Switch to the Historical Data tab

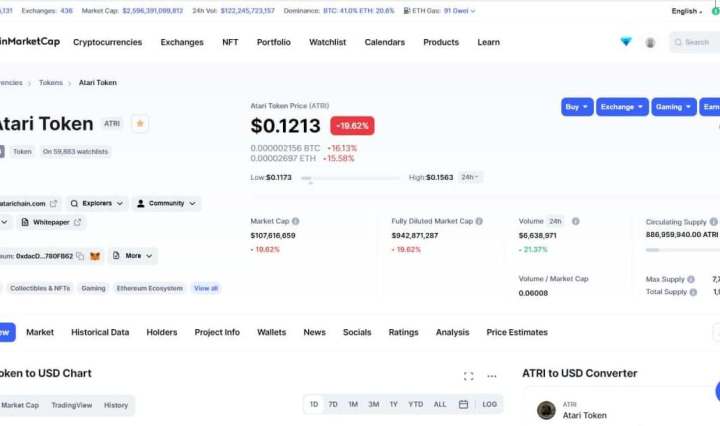[100, 332]
